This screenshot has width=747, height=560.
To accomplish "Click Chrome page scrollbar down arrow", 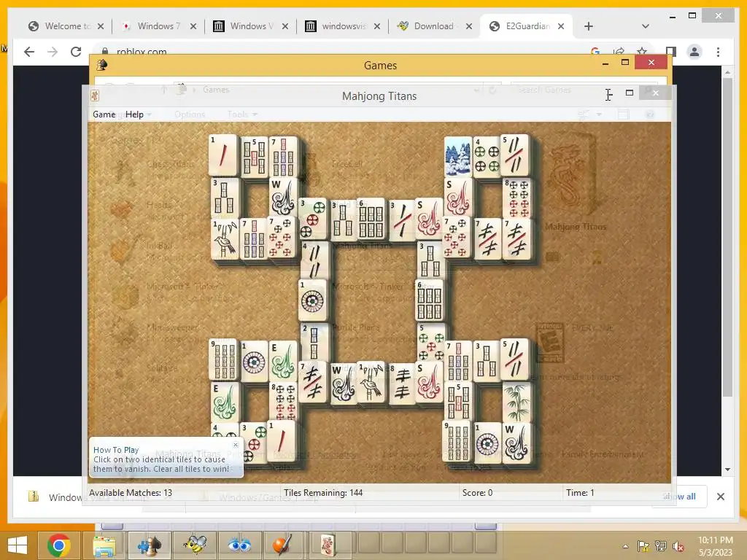I will click(x=727, y=470).
